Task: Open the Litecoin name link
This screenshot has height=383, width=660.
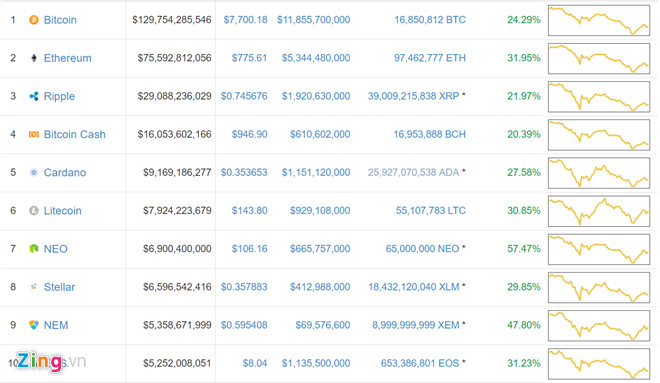Action: 63,210
